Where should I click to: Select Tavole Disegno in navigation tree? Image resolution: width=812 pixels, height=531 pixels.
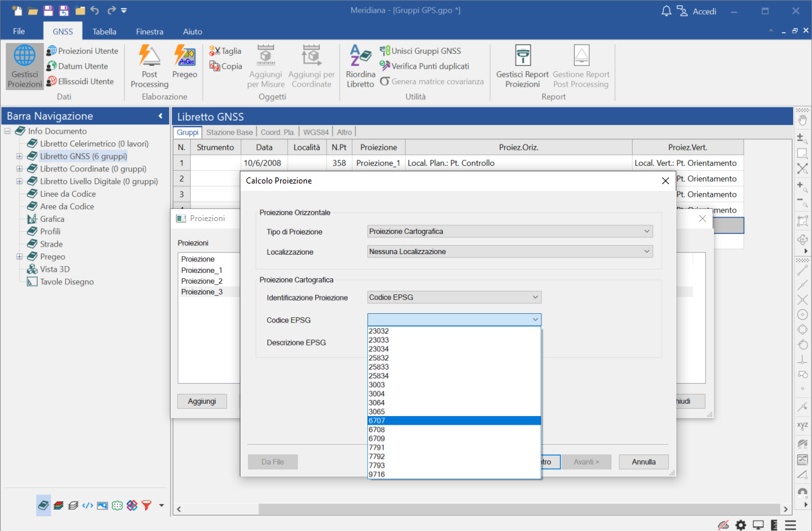click(66, 282)
